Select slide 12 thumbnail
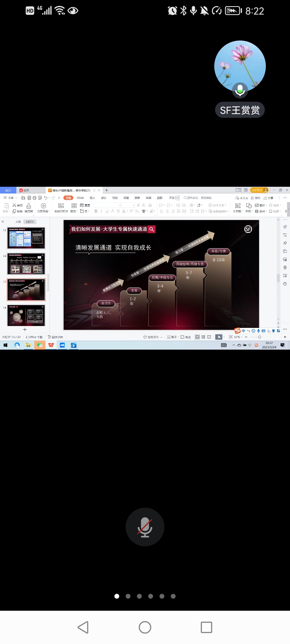Image resolution: width=290 pixels, height=644 pixels. [x=26, y=264]
